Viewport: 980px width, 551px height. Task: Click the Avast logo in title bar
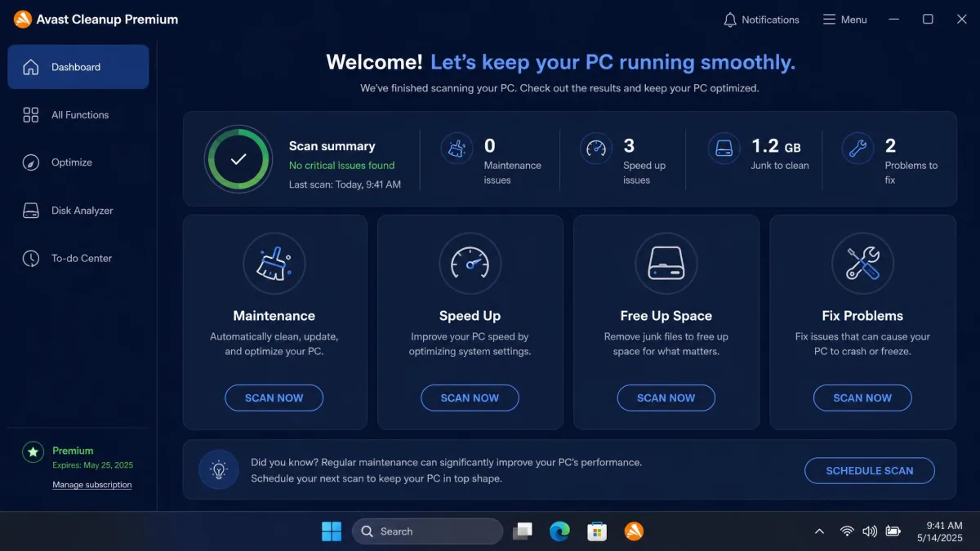tap(23, 19)
